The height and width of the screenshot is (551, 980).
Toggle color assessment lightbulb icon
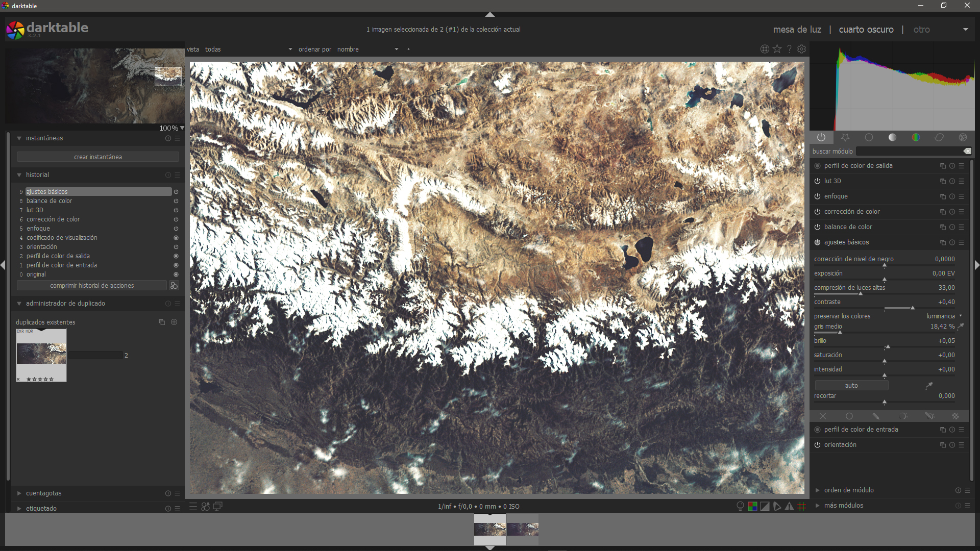coord(740,507)
